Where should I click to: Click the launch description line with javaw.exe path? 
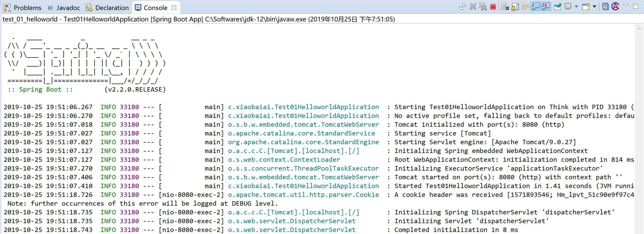coord(199,19)
